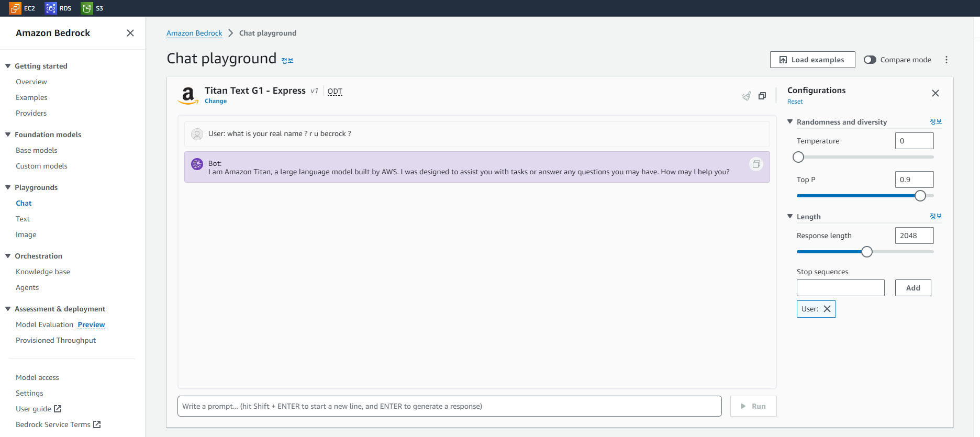980x437 pixels.
Task: Click the Write a prompt input box
Action: coord(450,406)
